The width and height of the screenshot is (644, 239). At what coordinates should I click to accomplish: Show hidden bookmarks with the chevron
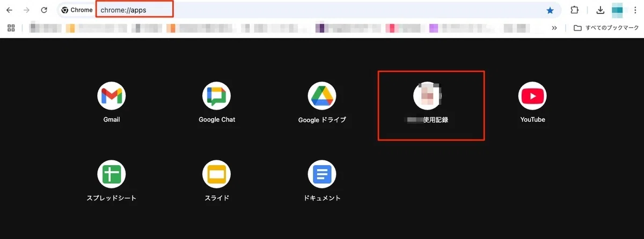(554, 28)
